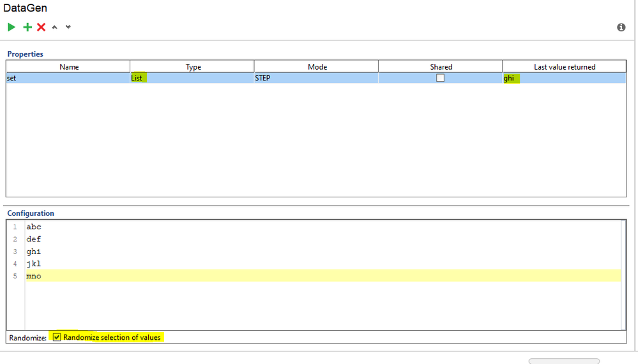The image size is (638, 364).
Task: Add a new property with green plus
Action: (x=27, y=27)
